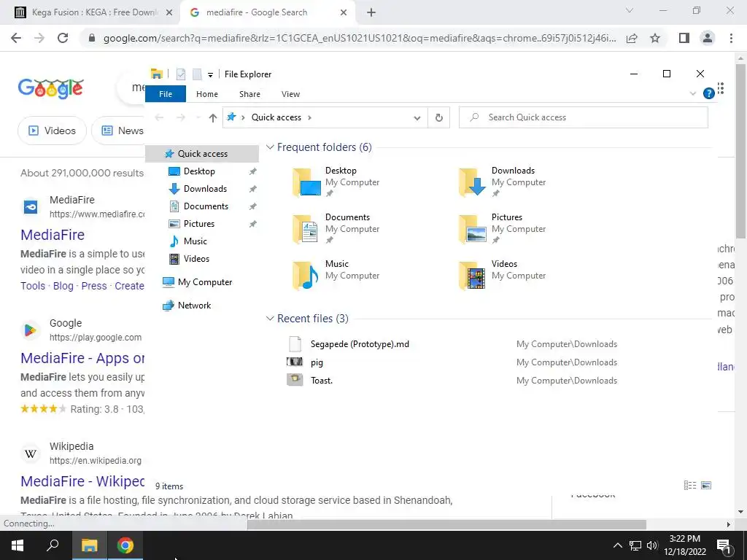747x560 pixels.
Task: Filter Google results by News
Action: (119, 131)
